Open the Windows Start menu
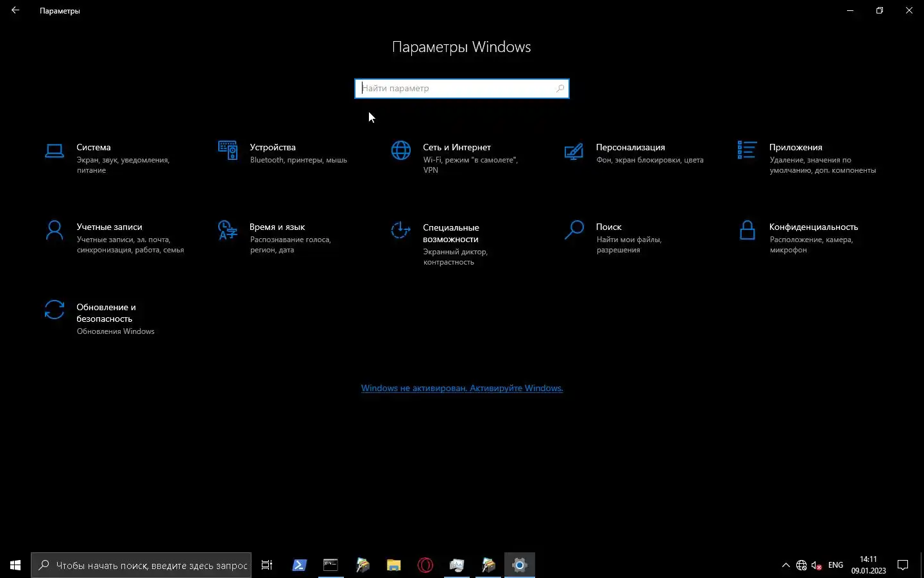 [x=15, y=565]
